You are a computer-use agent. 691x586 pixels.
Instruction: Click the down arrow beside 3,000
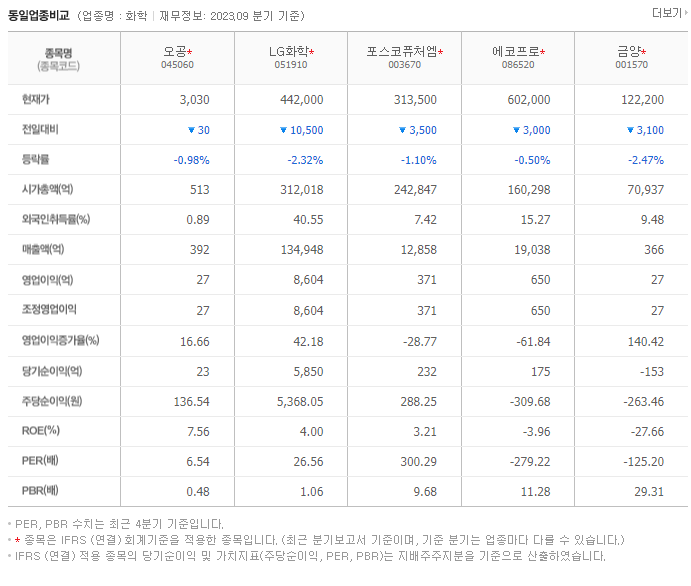pyautogui.click(x=516, y=130)
